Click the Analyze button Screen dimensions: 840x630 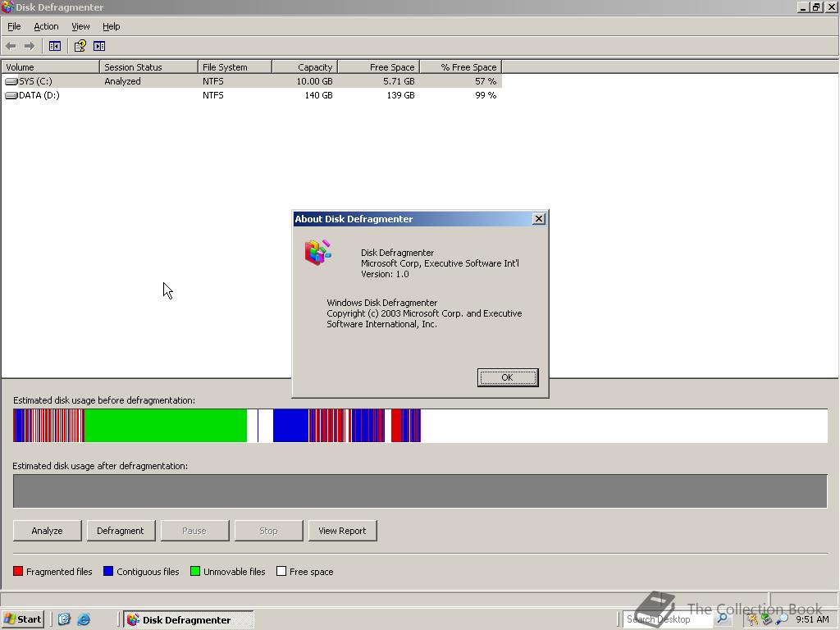click(x=47, y=531)
